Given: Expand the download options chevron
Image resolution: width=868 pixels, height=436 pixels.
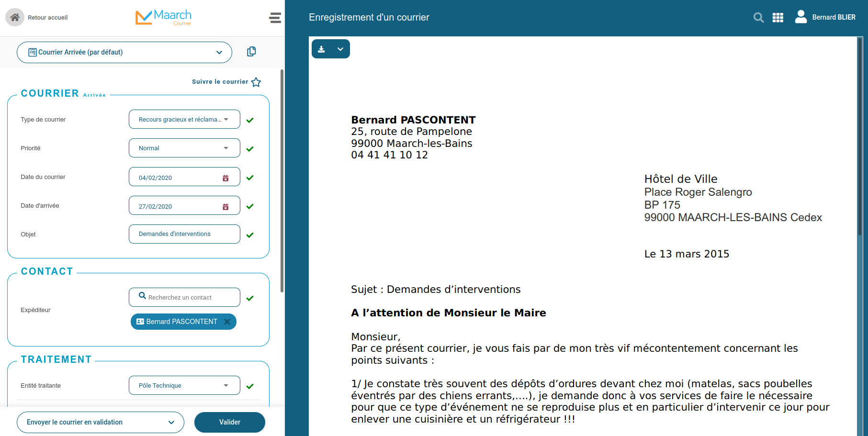Looking at the screenshot, I should pyautogui.click(x=341, y=49).
